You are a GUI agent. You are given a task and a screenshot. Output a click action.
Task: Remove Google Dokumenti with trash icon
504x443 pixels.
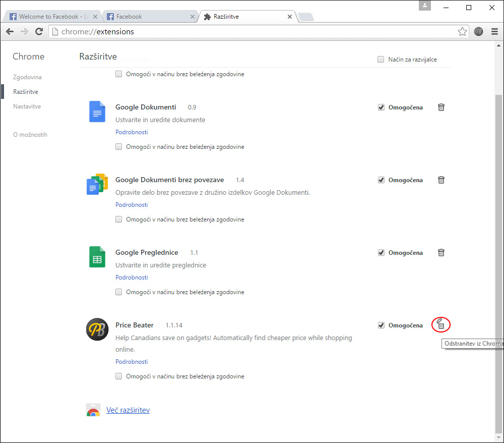tap(441, 107)
